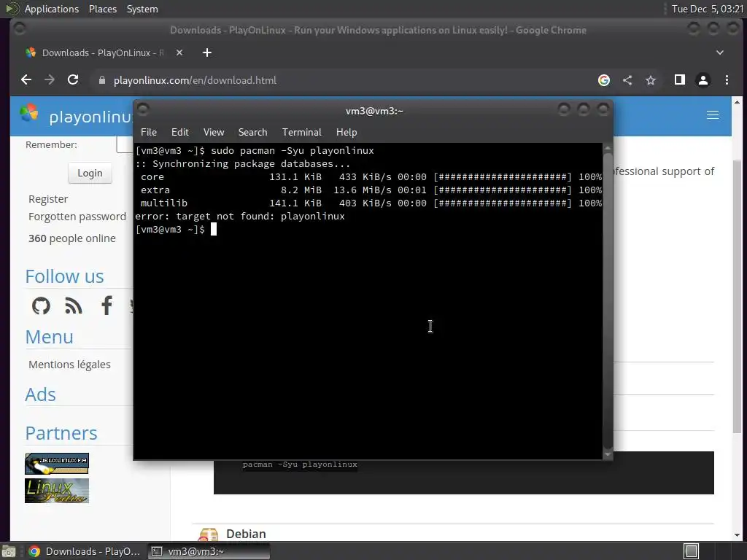This screenshot has height=560, width=747.
Task: Open a new Chrome tab
Action: (206, 52)
